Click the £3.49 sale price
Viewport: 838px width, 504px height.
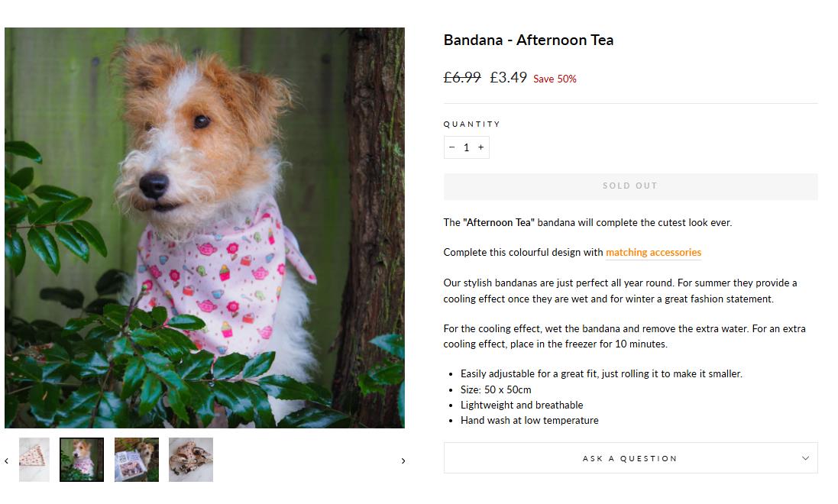coord(508,77)
